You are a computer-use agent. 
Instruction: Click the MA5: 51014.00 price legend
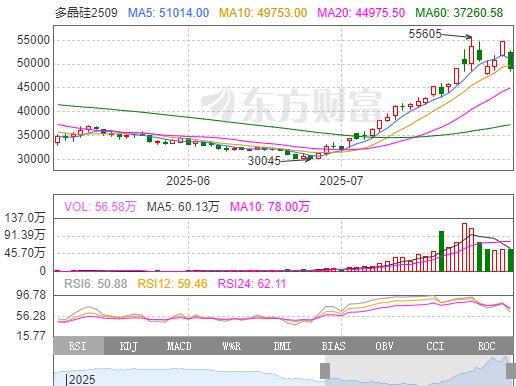click(x=169, y=13)
